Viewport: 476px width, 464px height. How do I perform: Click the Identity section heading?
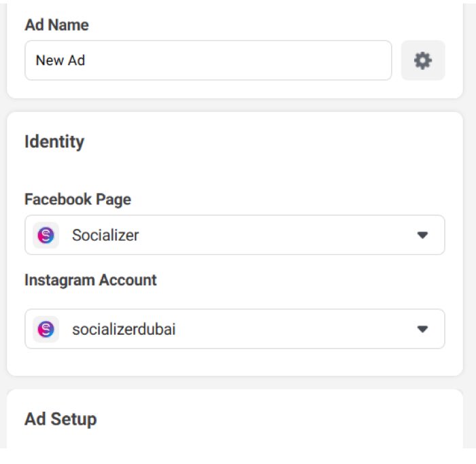click(x=54, y=142)
